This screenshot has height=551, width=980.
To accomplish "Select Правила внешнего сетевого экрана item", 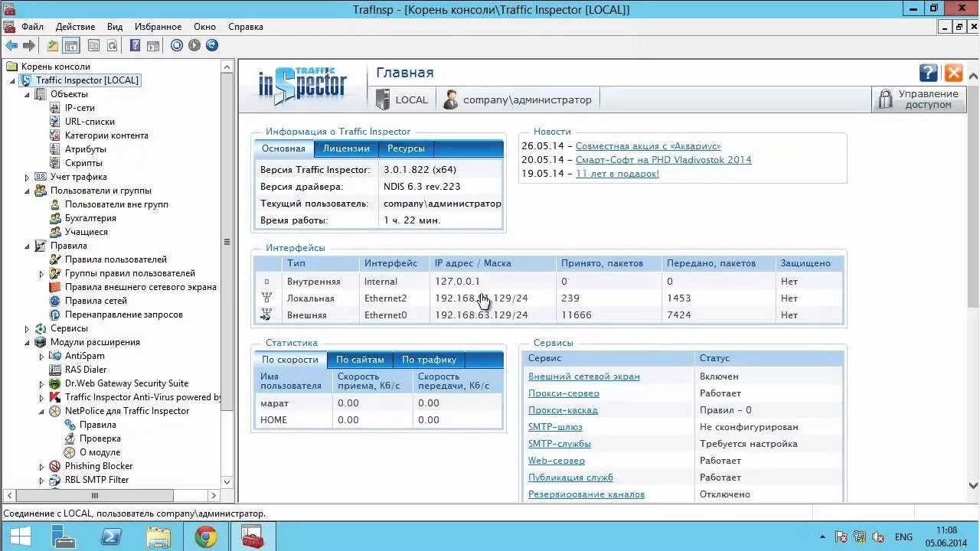I will (x=140, y=287).
